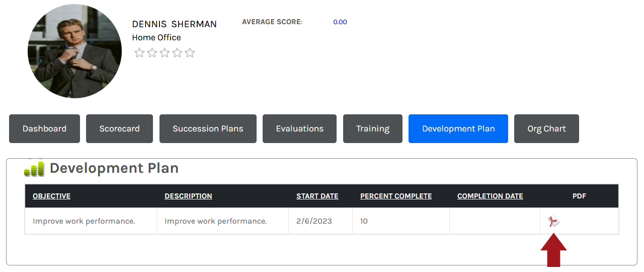644x272 pixels.
Task: Go to Succession Plans tab
Action: (x=208, y=128)
